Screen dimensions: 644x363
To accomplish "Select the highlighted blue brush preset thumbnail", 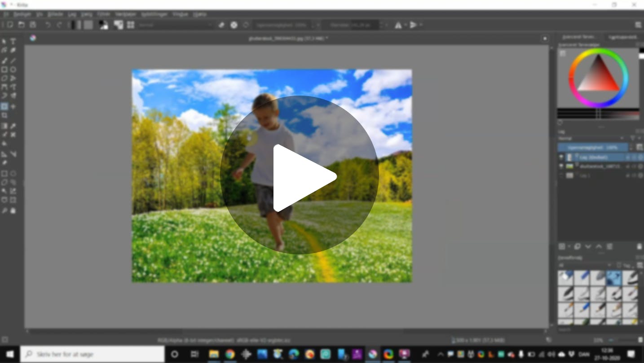I will [614, 278].
